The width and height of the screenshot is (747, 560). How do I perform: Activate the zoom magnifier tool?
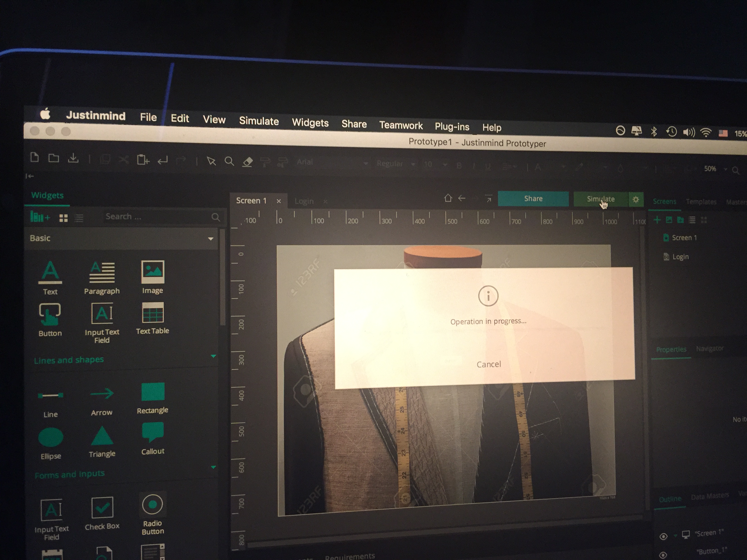[x=229, y=161]
